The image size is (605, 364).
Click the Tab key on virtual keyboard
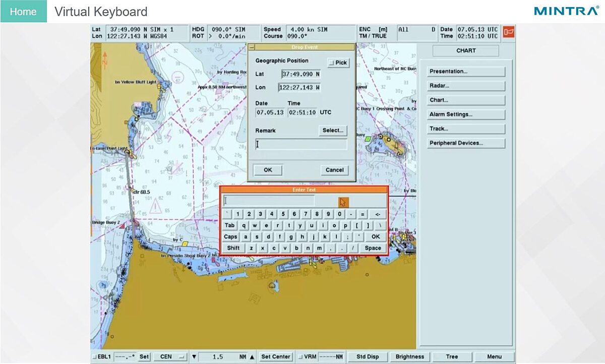pos(230,225)
